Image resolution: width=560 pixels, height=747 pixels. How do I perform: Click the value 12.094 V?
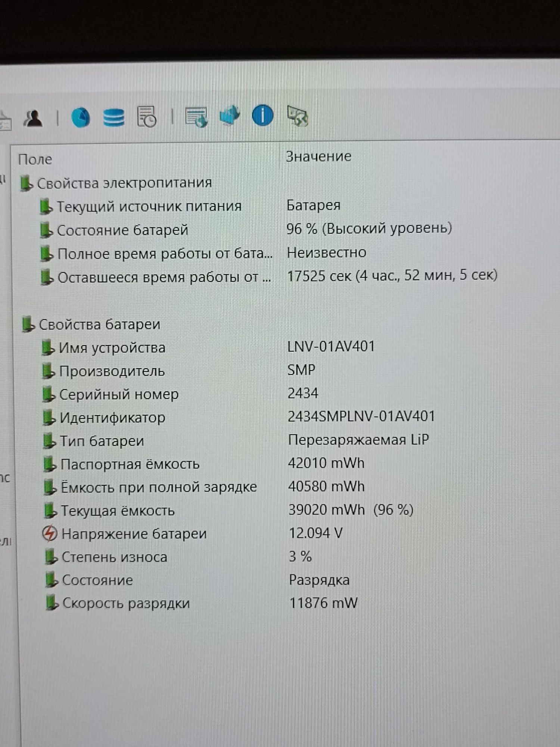click(x=316, y=533)
